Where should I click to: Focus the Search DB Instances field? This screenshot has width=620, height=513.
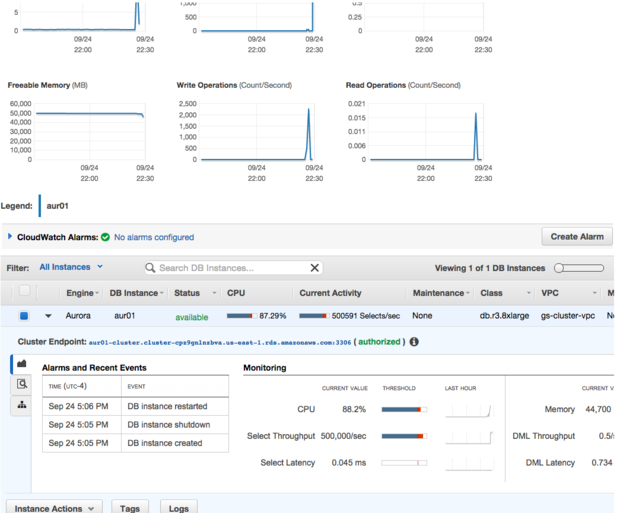(233, 268)
